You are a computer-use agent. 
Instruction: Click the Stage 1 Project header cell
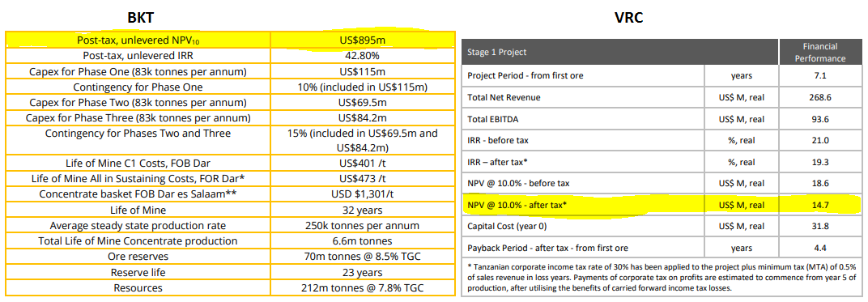click(x=620, y=52)
